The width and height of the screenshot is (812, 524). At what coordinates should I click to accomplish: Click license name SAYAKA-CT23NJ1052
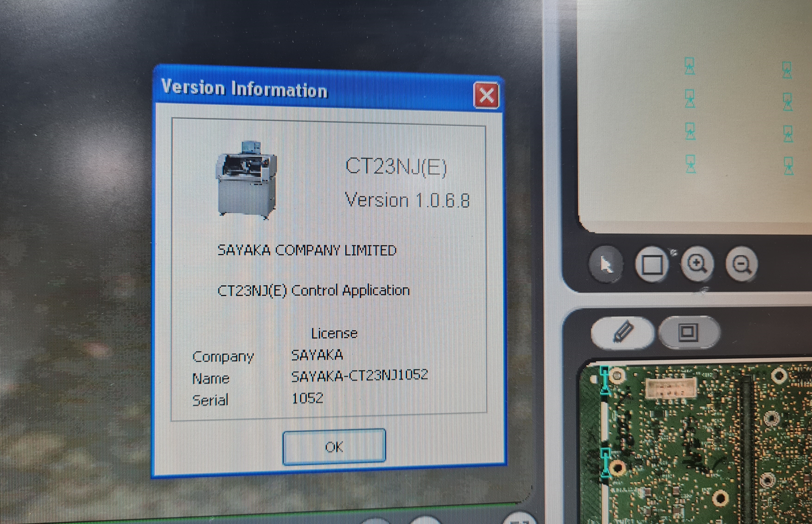click(x=359, y=375)
